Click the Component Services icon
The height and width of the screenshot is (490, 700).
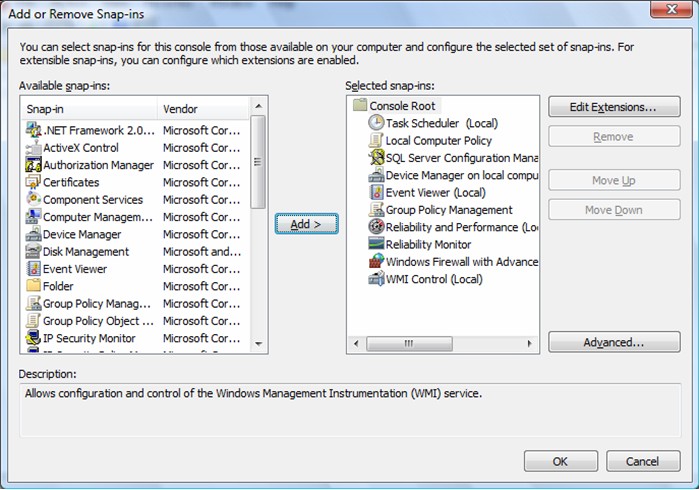33,199
